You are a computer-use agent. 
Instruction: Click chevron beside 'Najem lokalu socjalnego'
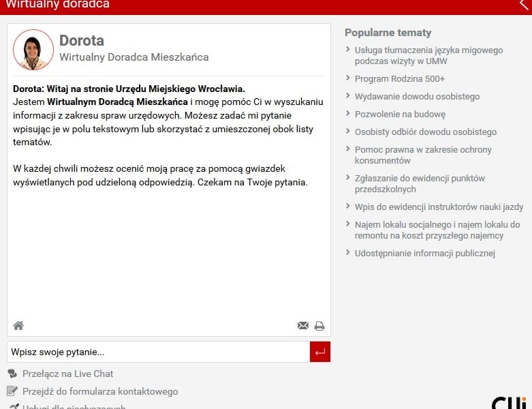click(x=348, y=224)
